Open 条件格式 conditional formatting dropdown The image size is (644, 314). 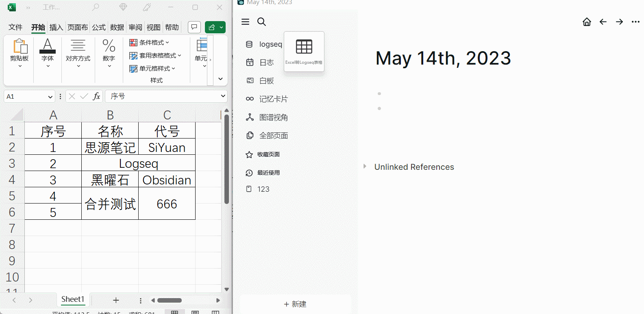click(x=149, y=42)
